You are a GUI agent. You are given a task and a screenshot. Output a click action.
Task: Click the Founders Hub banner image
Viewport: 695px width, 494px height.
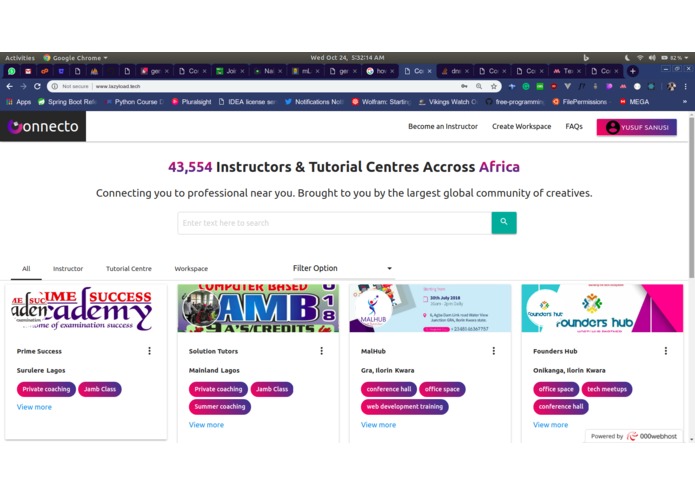(602, 308)
